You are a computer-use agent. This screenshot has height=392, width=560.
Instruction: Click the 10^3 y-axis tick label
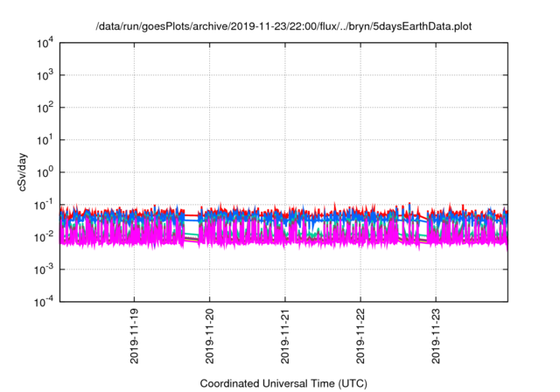point(45,75)
